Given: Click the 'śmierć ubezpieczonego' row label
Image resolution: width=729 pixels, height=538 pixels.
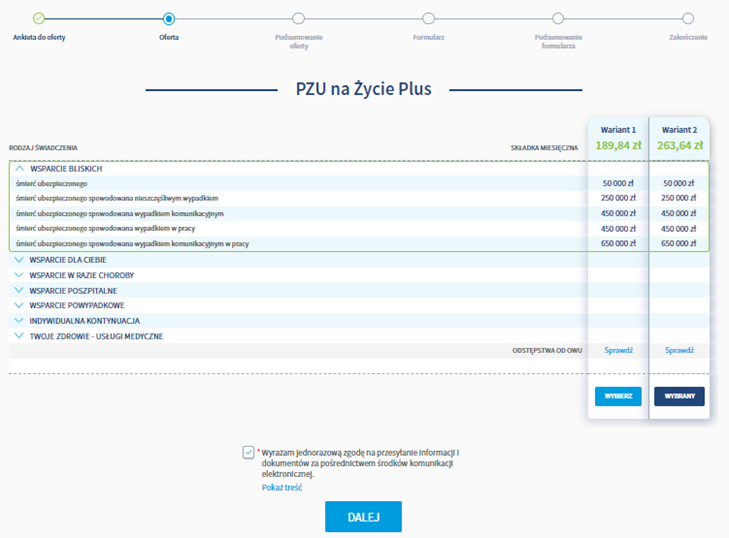Looking at the screenshot, I should pos(52,184).
